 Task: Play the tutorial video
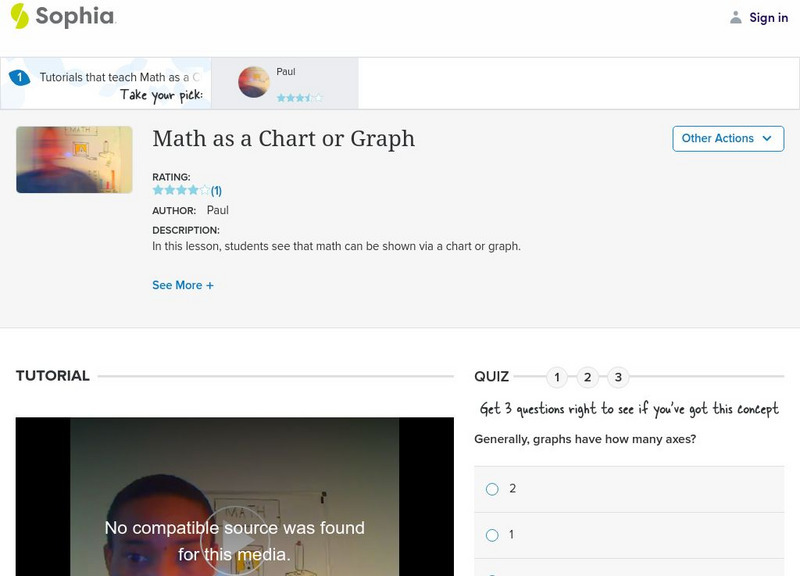coord(234,541)
